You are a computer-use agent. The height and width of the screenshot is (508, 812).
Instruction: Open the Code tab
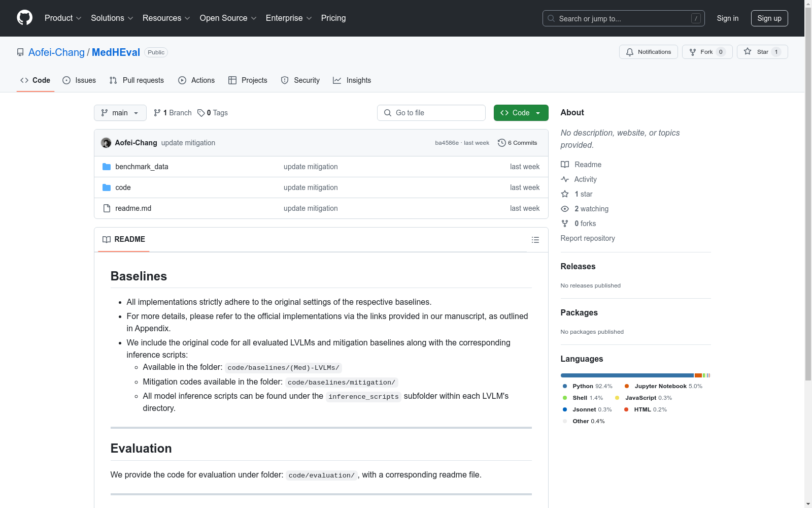coord(36,80)
